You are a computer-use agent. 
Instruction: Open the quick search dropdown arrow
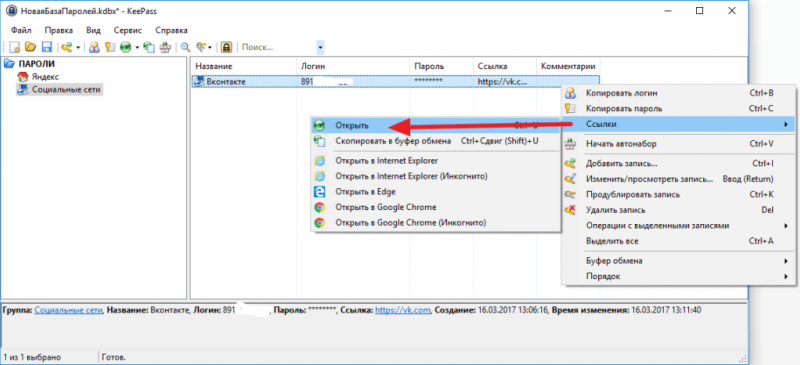pos(320,47)
